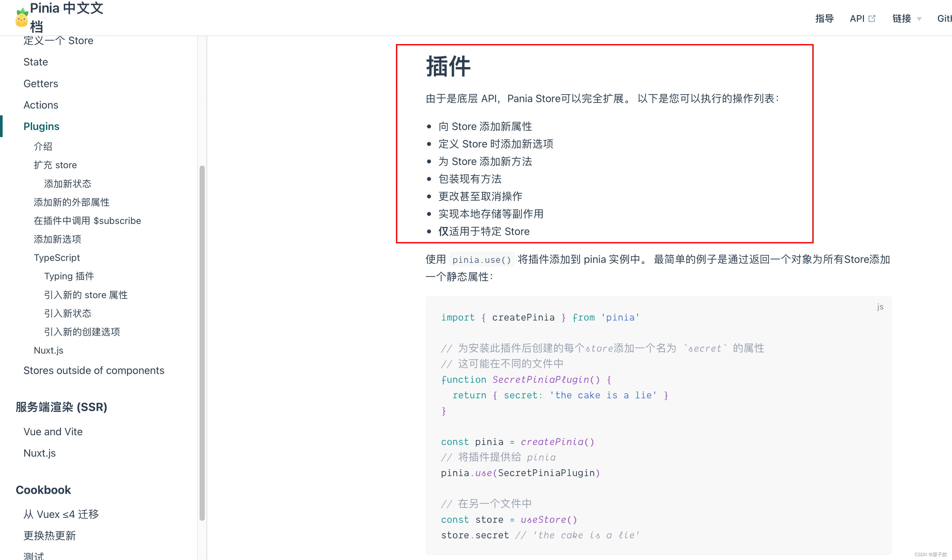The image size is (952, 560).
Task: Open the Getters sidebar page
Action: click(x=41, y=84)
